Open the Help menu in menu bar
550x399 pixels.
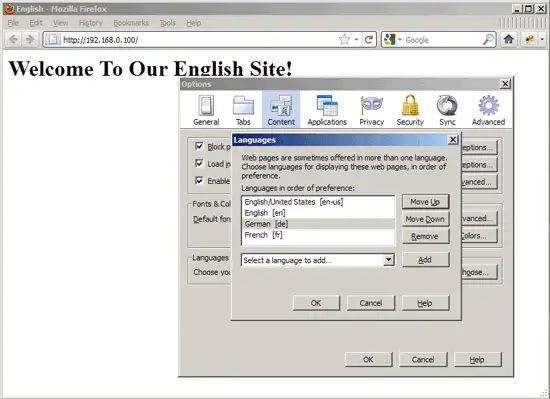(194, 23)
